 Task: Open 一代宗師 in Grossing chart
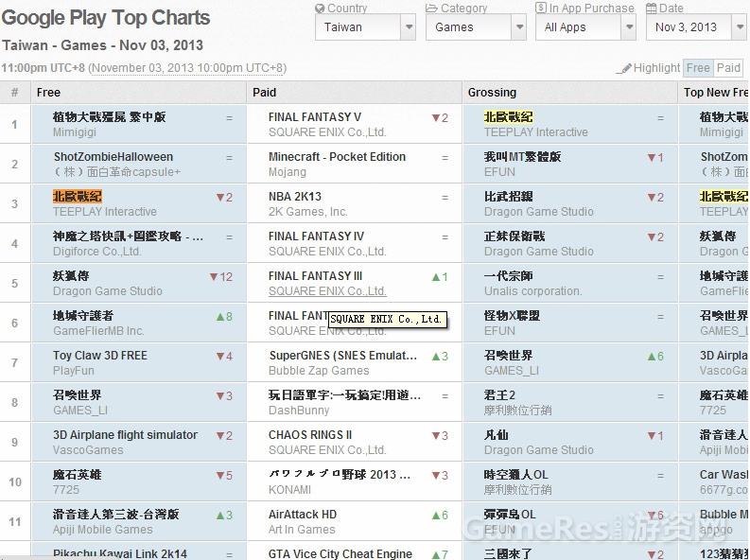coord(508,276)
